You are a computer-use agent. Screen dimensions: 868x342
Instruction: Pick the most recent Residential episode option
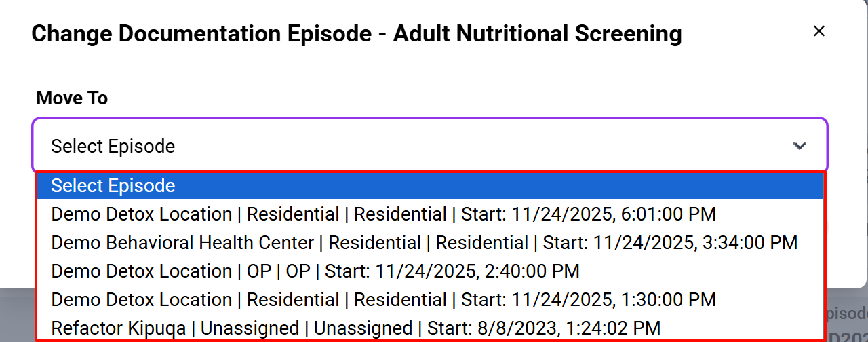383,214
